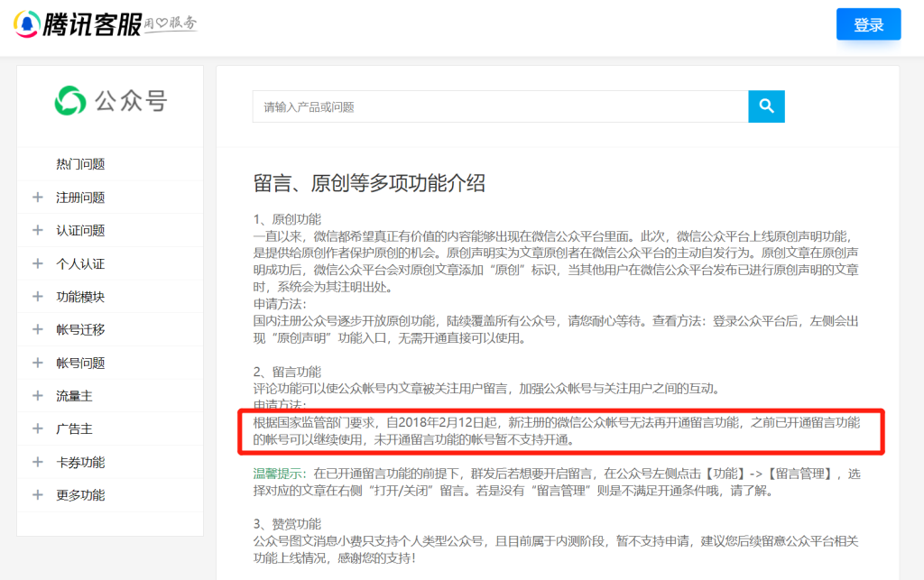Open the 更多功能 sidebar category
This screenshot has width=924, height=580.
coord(80,495)
